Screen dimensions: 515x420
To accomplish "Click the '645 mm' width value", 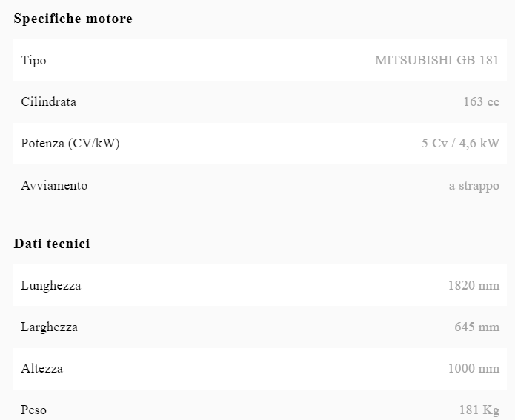I will pyautogui.click(x=476, y=327).
